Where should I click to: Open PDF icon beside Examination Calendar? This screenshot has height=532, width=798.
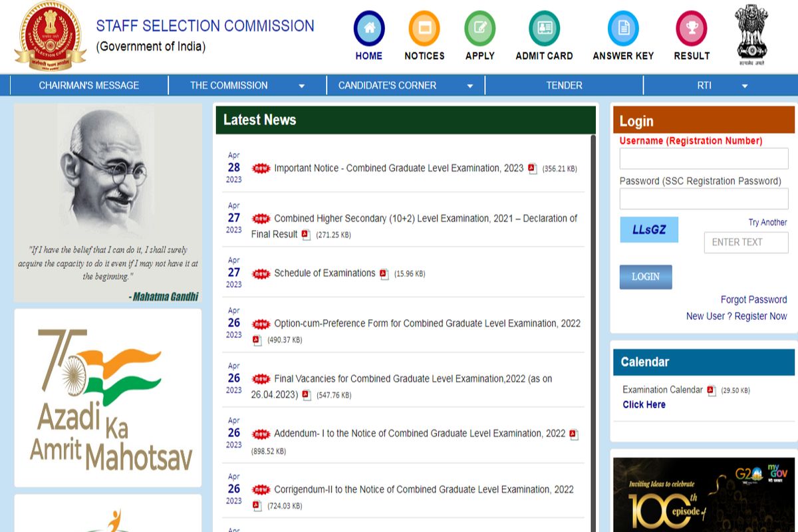712,390
